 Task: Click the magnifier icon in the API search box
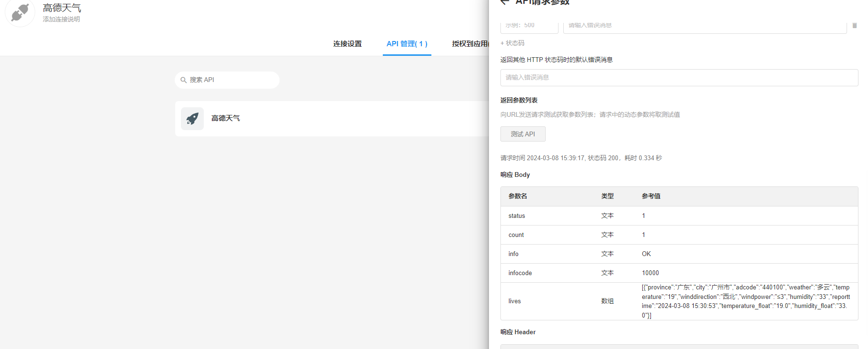183,80
